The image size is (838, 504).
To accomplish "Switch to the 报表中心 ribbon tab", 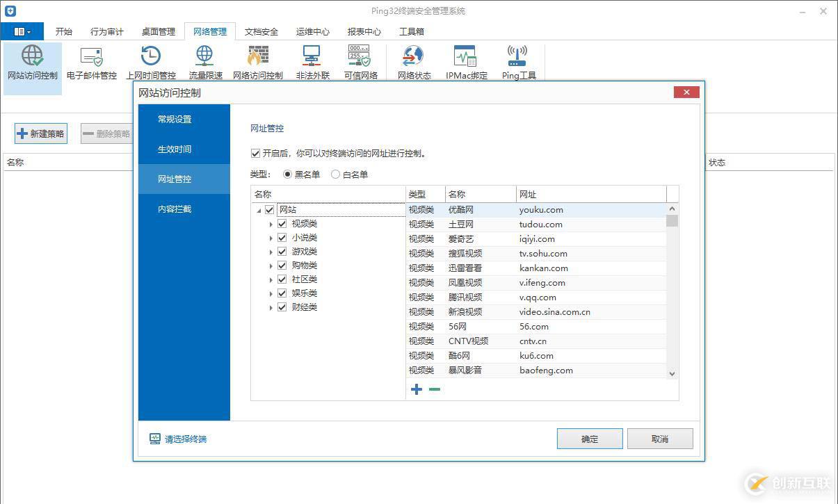I will click(x=364, y=32).
